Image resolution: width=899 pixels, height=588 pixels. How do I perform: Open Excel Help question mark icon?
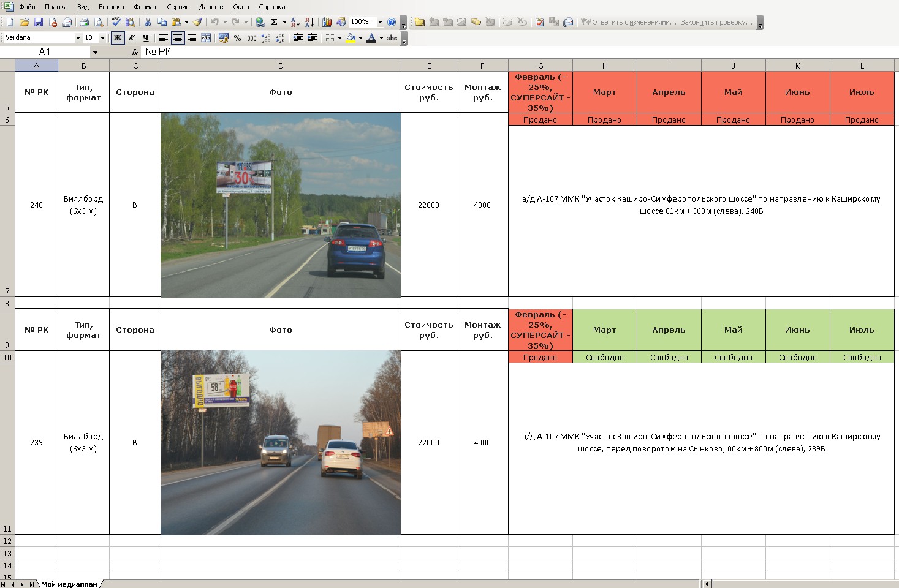392,22
